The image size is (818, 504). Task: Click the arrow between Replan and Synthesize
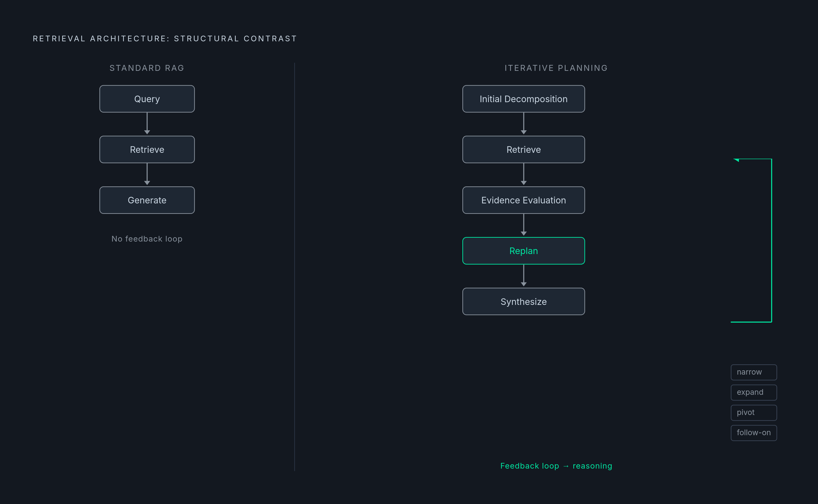pos(524,276)
